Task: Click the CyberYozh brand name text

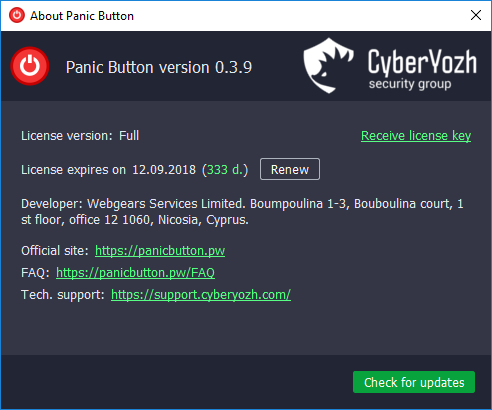Action: [x=422, y=62]
